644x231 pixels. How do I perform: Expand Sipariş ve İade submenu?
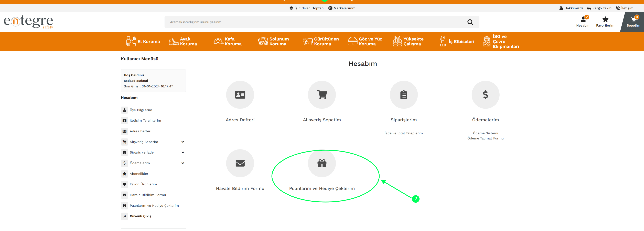pyautogui.click(x=183, y=152)
